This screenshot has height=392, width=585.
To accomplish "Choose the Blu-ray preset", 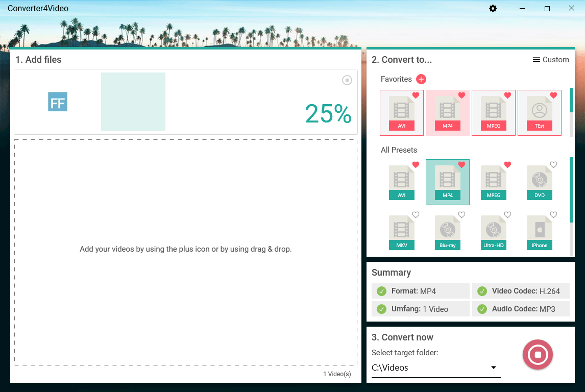I will pyautogui.click(x=447, y=232).
